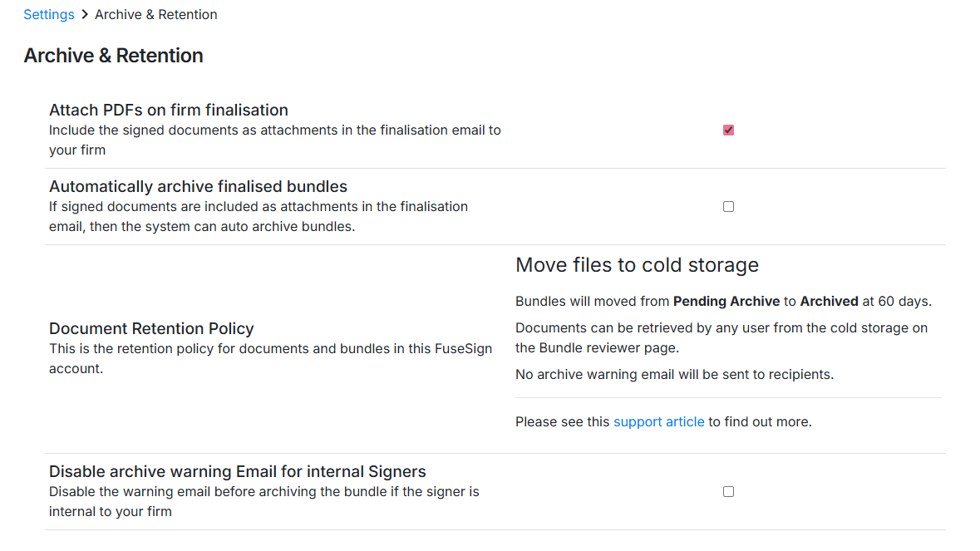Screen dimensions: 980x551
Task: Click the Move files to cold storage heading
Action: pyautogui.click(x=637, y=265)
